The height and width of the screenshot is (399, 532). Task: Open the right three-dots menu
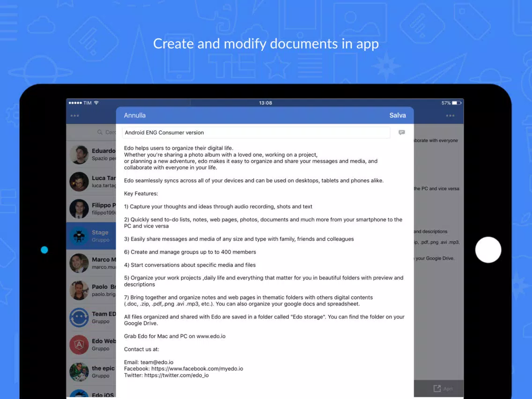tap(450, 116)
